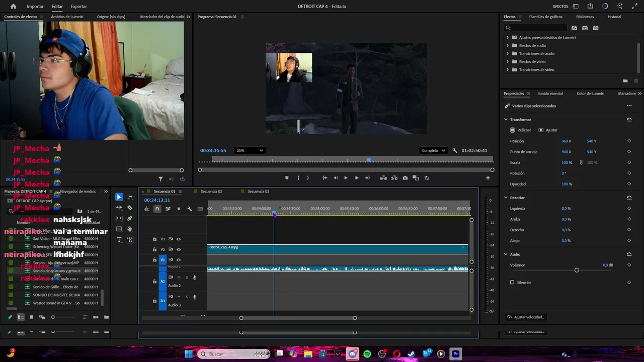Click the Lift button in Program monitor
The image size is (644, 362).
coord(383,178)
